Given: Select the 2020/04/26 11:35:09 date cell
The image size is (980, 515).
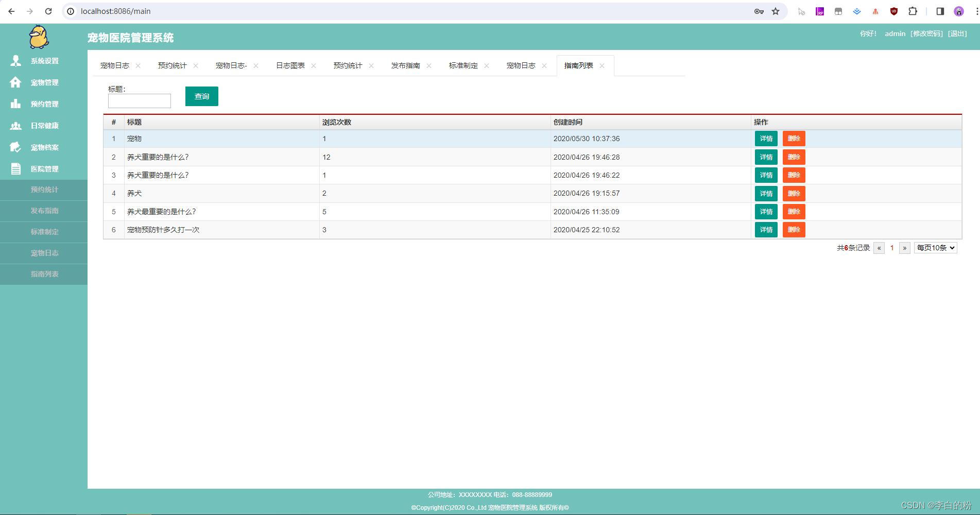Looking at the screenshot, I should pos(651,212).
